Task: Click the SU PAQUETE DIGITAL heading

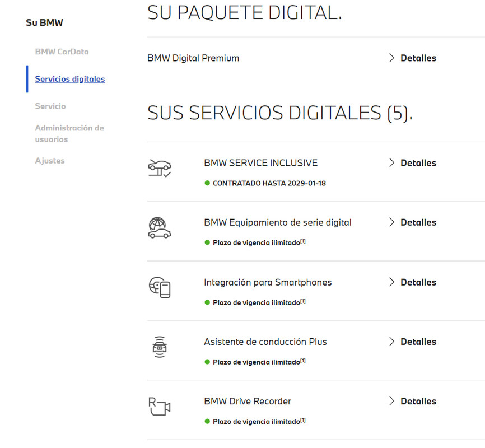Action: (x=245, y=13)
